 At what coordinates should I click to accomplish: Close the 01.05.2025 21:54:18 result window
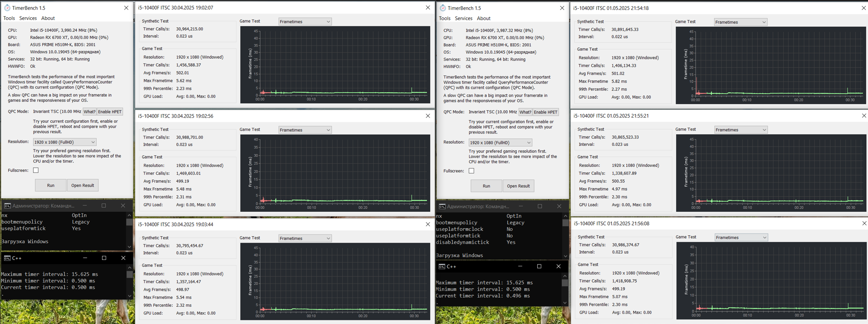click(x=863, y=8)
